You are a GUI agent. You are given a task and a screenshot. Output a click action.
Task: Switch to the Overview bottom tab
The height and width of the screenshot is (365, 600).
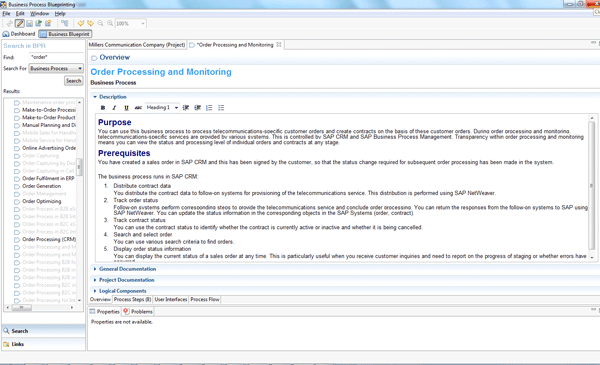[100, 300]
